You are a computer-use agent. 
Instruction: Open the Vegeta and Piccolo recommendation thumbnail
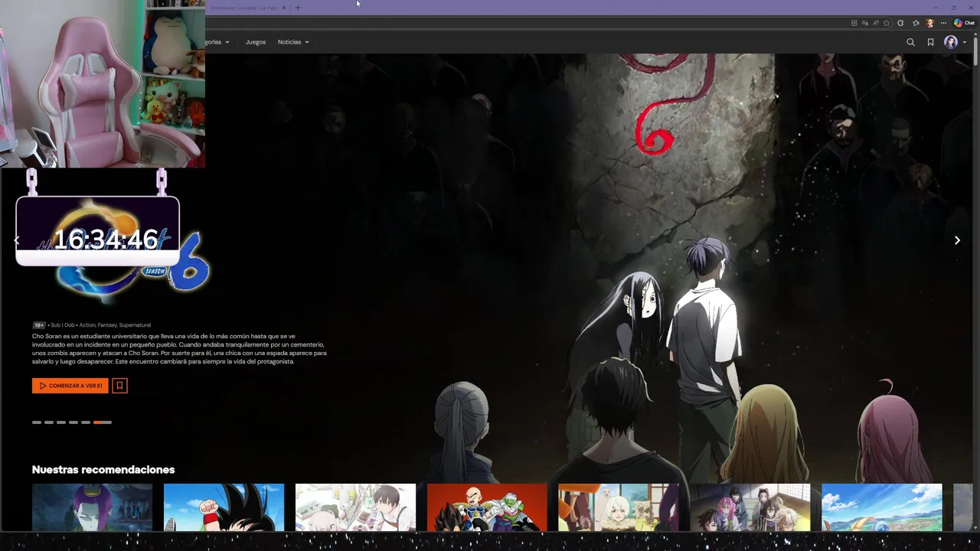point(487,507)
